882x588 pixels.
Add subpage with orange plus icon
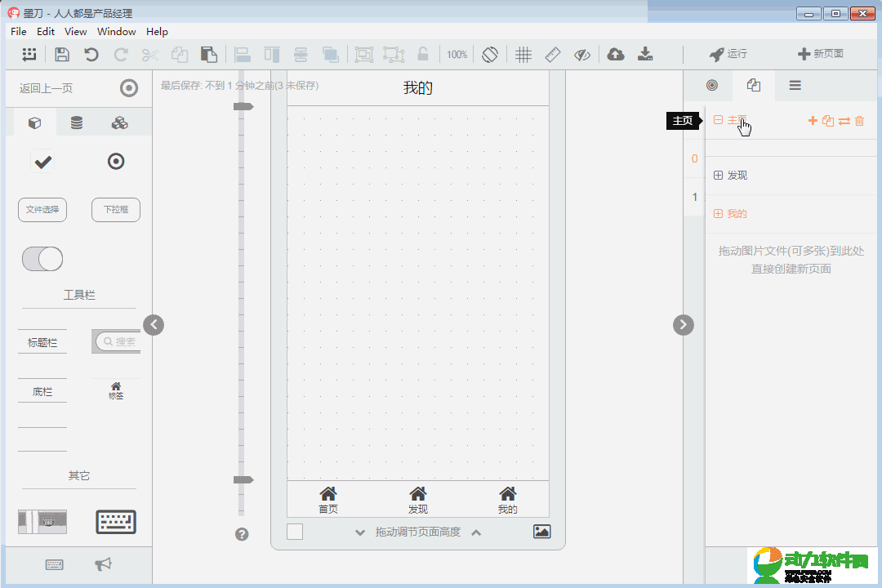[813, 120]
